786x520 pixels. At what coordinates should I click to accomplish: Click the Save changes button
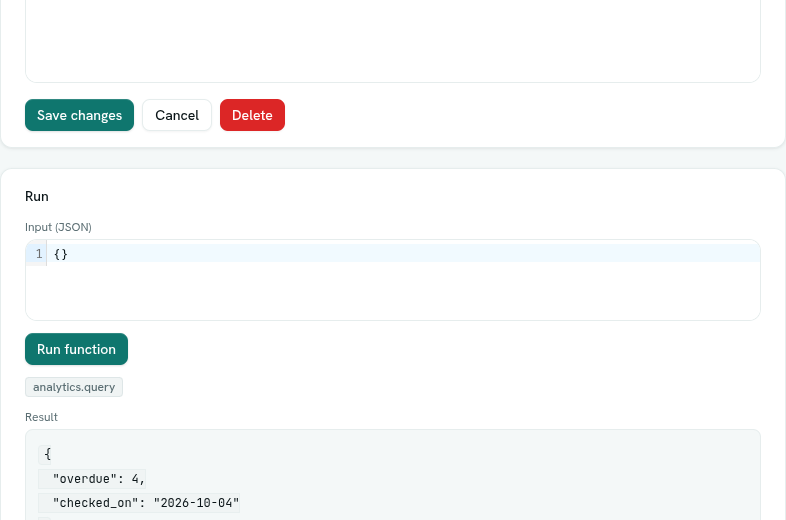click(x=79, y=115)
